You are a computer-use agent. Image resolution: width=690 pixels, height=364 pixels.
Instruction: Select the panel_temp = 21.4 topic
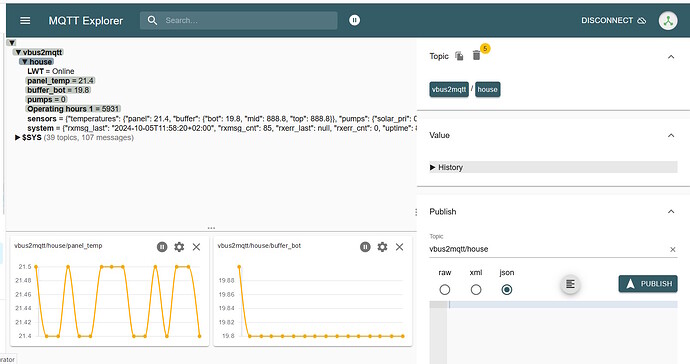click(60, 81)
